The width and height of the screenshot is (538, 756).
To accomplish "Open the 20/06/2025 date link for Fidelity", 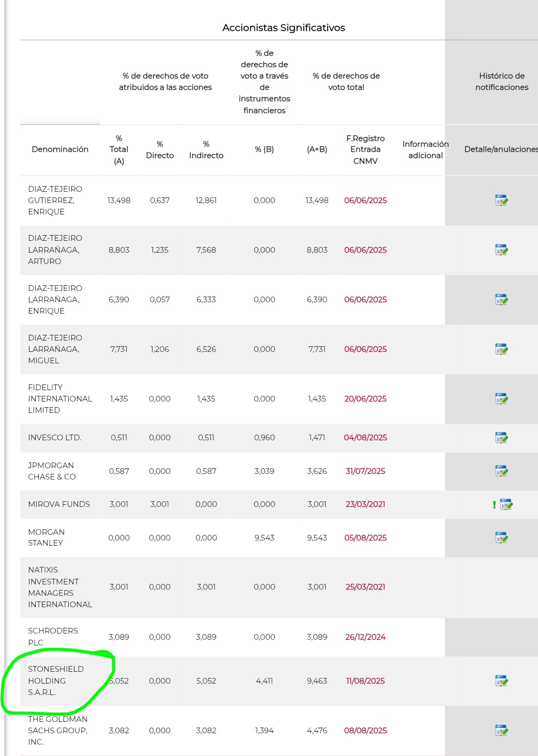I will click(x=365, y=399).
